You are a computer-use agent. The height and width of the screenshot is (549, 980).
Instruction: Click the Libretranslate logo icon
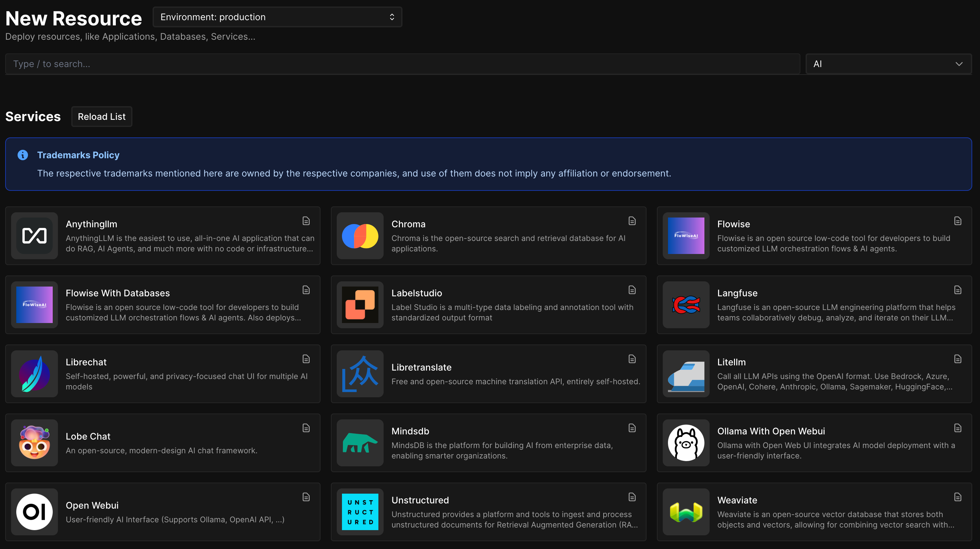click(360, 374)
